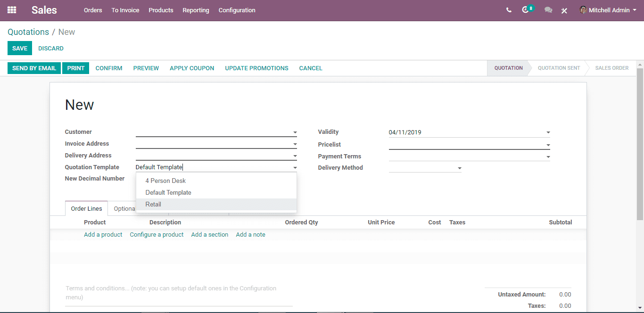The width and height of the screenshot is (644, 313).
Task: Go back to Quotations breadcrumb
Action: (28, 32)
